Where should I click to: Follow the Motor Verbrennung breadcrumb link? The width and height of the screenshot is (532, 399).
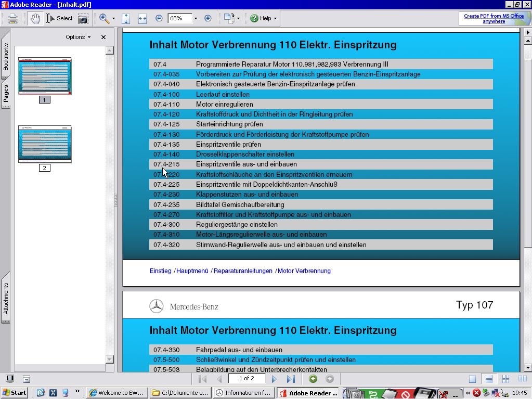coord(304,271)
